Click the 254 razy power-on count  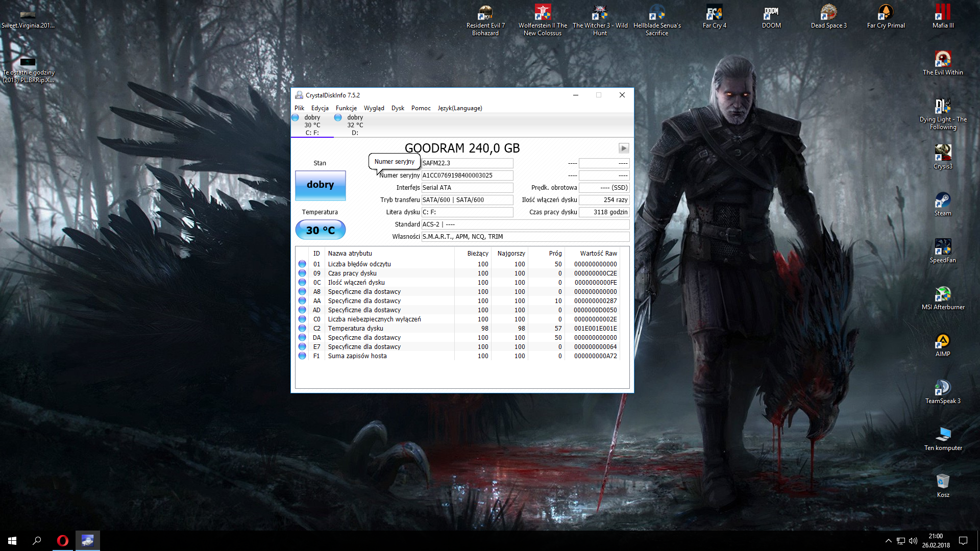pyautogui.click(x=604, y=200)
